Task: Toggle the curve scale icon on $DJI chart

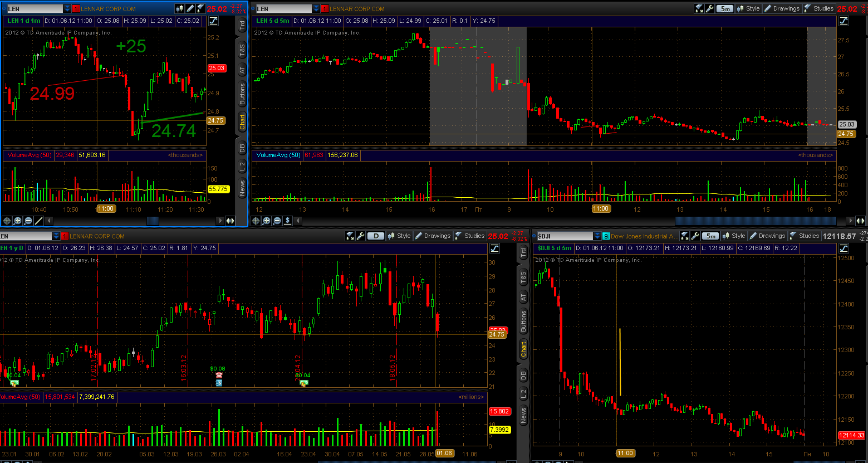Action: point(844,248)
